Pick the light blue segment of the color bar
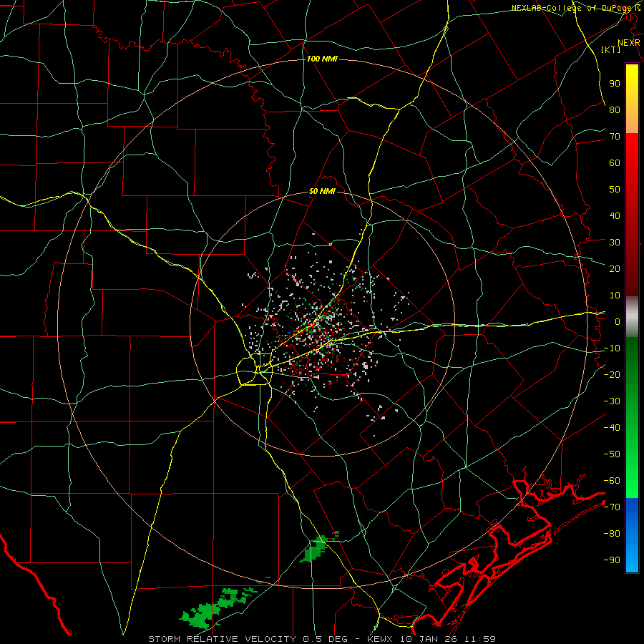Screen dimensions: 644x644 coord(632,557)
